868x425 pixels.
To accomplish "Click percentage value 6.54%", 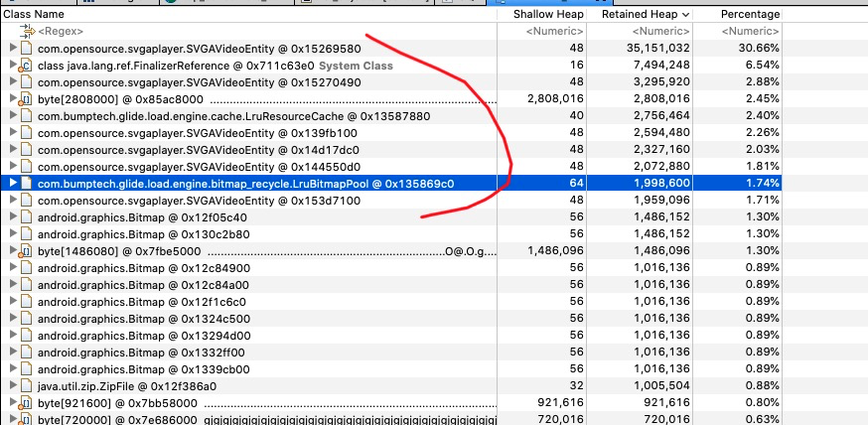I will coord(763,66).
